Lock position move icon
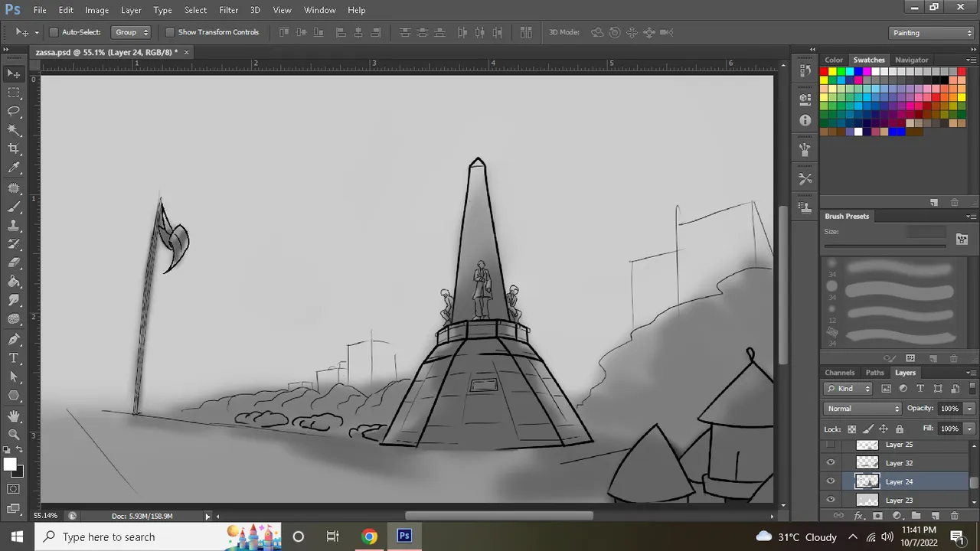This screenshot has width=980, height=551. tap(884, 429)
